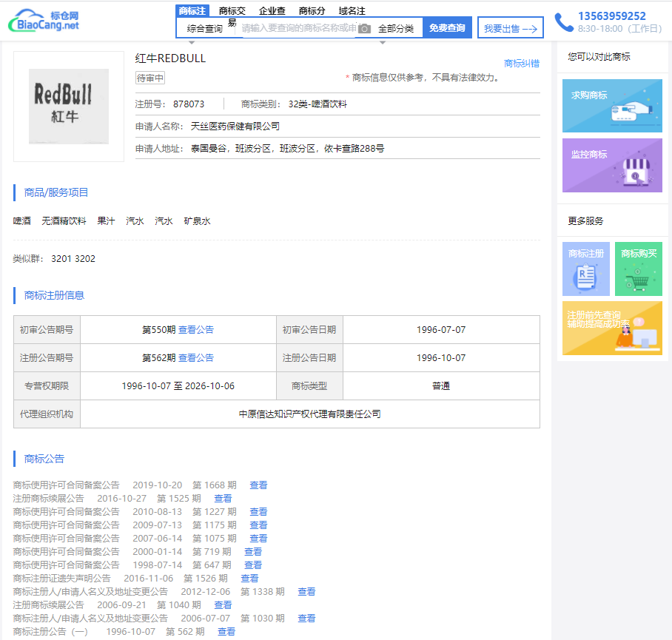Click the similar group 3201 3202 text
Screen dimensions: 672x640
(73, 259)
